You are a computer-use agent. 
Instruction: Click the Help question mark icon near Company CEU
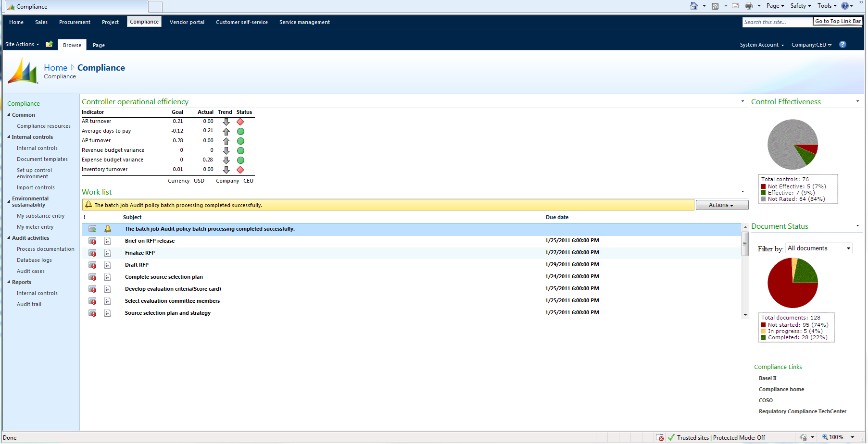(843, 44)
